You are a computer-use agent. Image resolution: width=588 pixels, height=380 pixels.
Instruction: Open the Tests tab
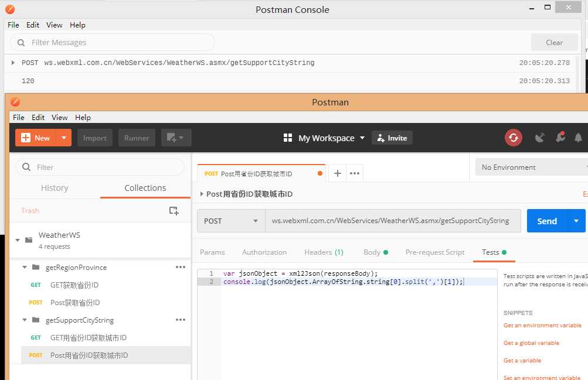(494, 252)
